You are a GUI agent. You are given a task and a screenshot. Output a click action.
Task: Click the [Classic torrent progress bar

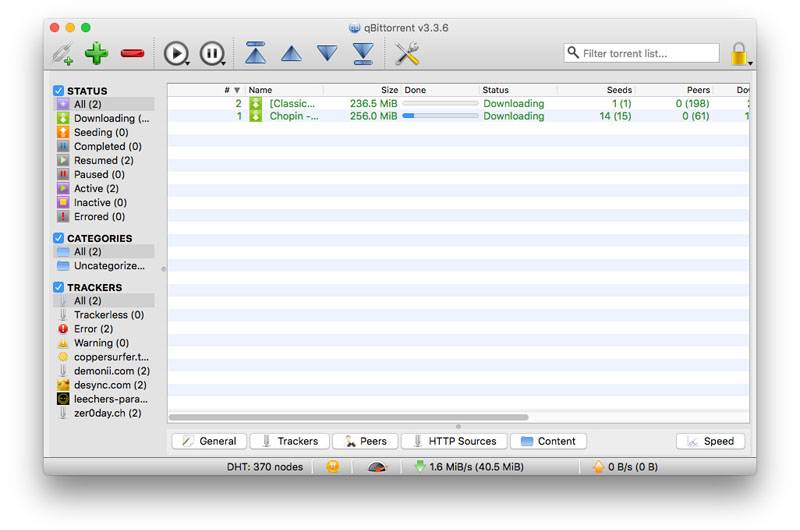[x=440, y=104]
